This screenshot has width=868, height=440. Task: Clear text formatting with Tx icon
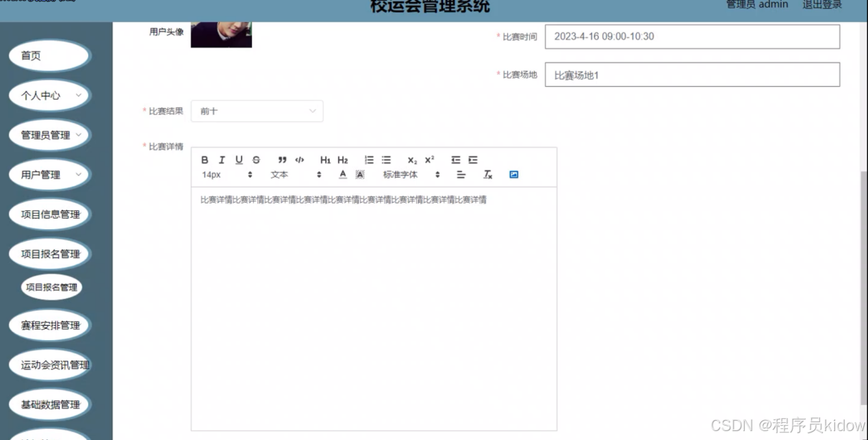click(x=488, y=174)
